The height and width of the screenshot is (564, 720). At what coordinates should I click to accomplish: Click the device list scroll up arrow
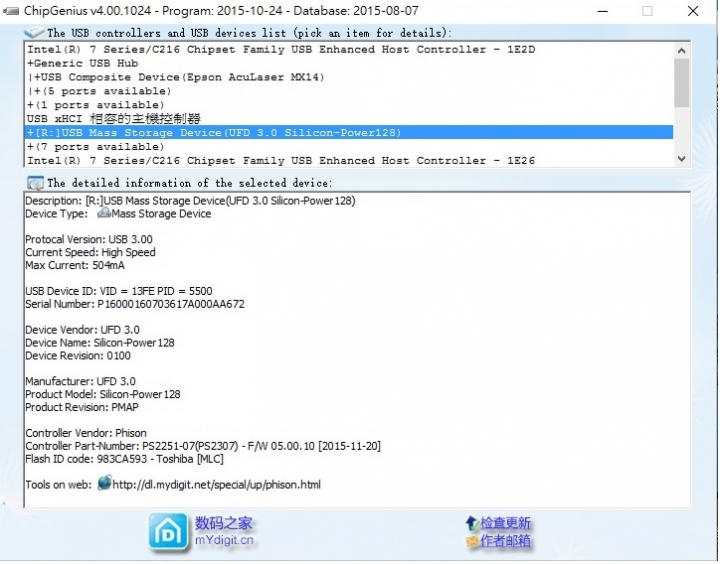pos(681,51)
